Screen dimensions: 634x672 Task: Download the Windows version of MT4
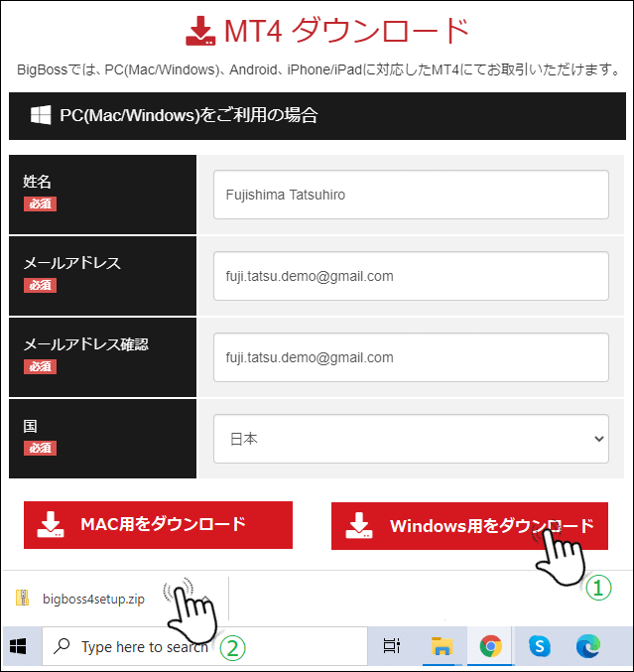pyautogui.click(x=469, y=526)
